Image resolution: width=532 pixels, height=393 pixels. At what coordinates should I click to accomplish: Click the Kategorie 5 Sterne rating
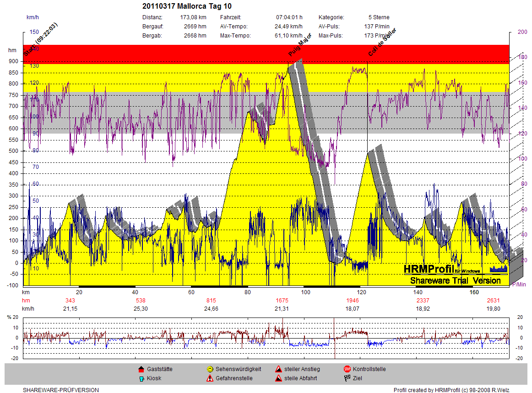[x=379, y=17]
